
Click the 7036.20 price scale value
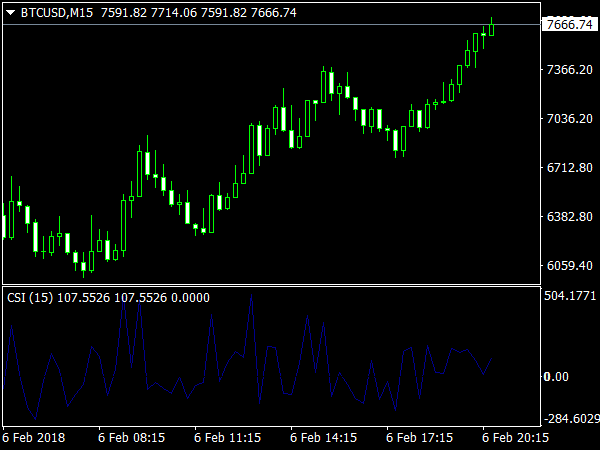coord(570,119)
